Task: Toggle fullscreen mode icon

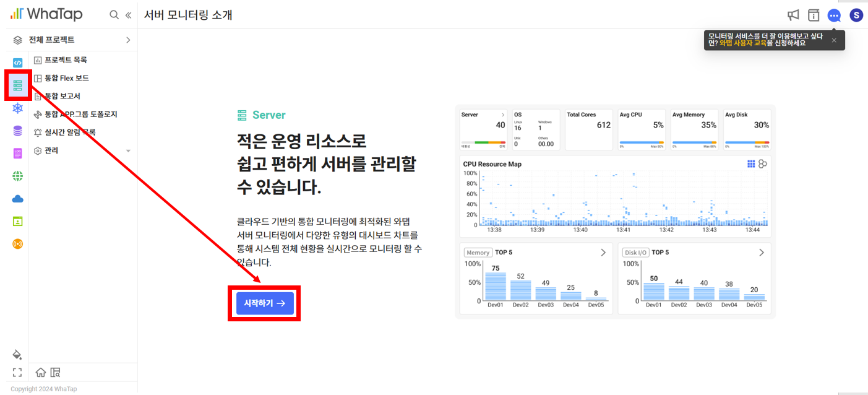Action: coord(17,372)
